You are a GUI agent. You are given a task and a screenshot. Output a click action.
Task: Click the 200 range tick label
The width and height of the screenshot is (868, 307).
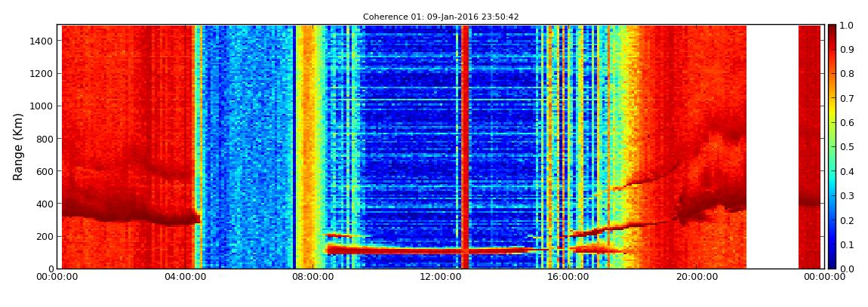tap(46, 237)
